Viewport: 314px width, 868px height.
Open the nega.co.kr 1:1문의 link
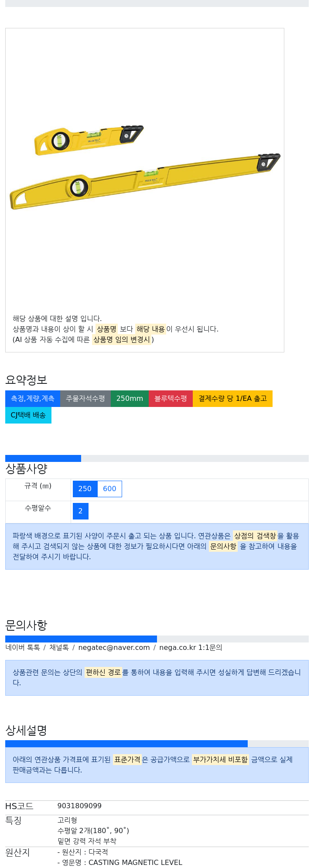tap(191, 648)
